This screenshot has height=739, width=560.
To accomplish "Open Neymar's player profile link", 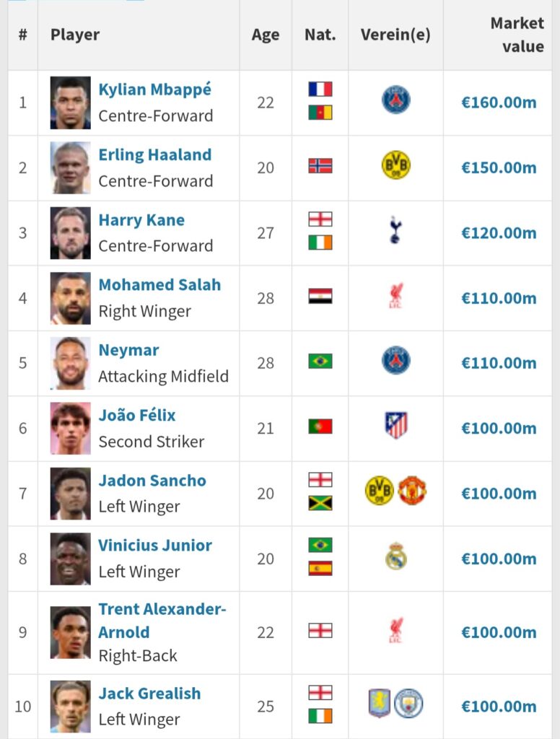I will pos(128,350).
